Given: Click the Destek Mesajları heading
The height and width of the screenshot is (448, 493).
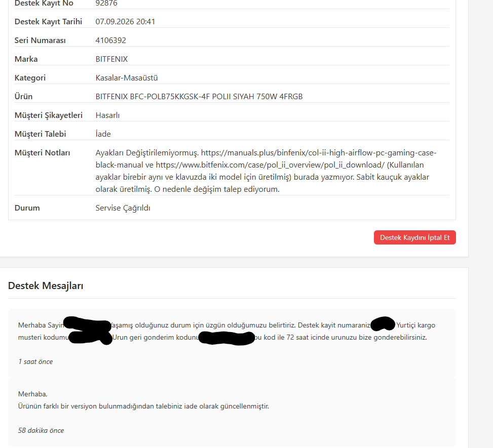Looking at the screenshot, I should [x=46, y=286].
